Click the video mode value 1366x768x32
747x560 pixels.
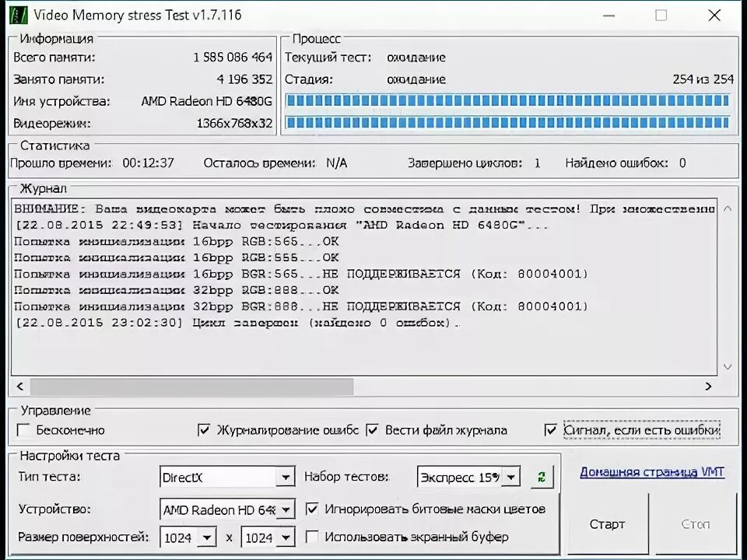(234, 124)
